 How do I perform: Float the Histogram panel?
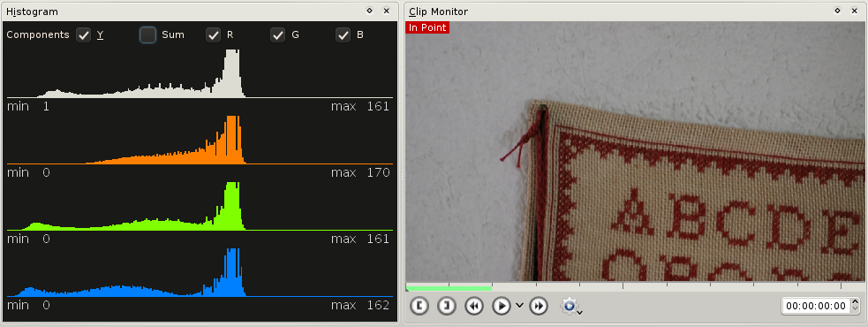[x=369, y=11]
